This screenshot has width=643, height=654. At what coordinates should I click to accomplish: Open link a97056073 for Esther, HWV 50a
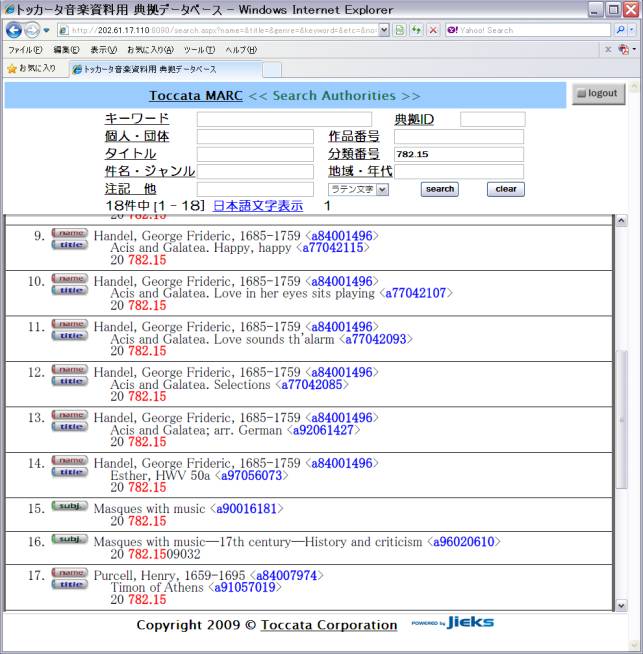(x=252, y=475)
